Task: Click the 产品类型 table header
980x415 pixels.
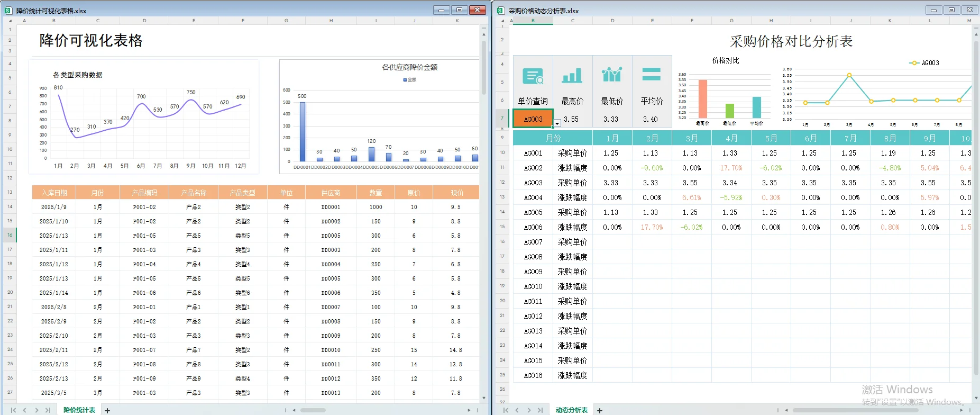Action: pos(243,193)
